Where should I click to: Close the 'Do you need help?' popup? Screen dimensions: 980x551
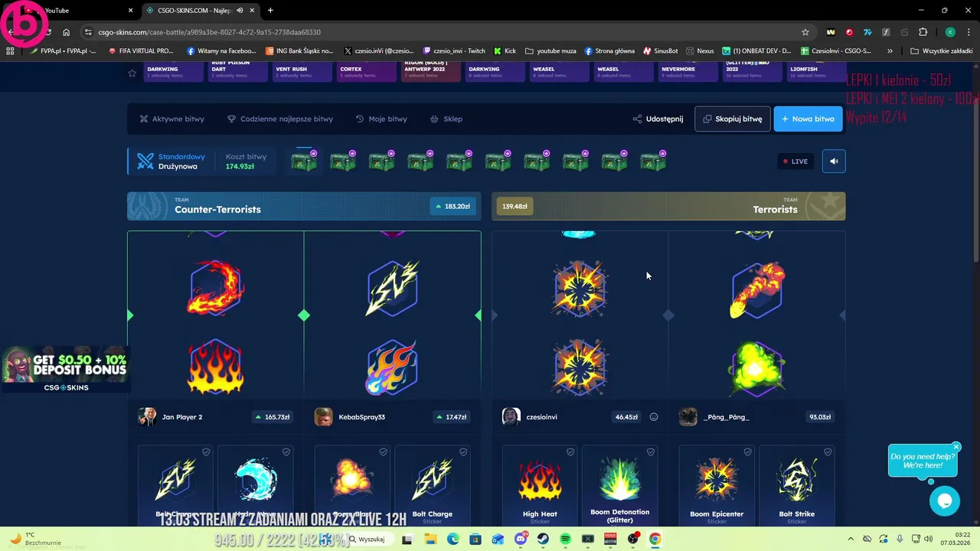pos(956,447)
